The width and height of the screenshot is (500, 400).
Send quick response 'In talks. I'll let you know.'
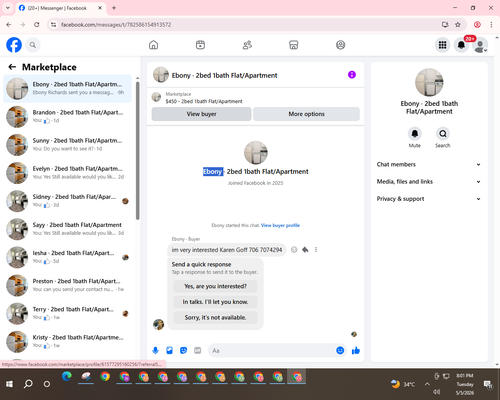[x=215, y=302]
